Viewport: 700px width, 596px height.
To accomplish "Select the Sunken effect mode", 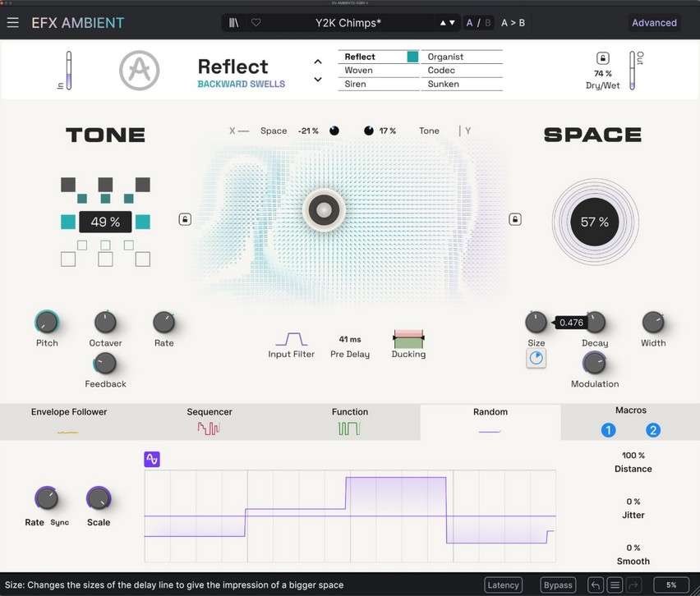I will coord(462,84).
